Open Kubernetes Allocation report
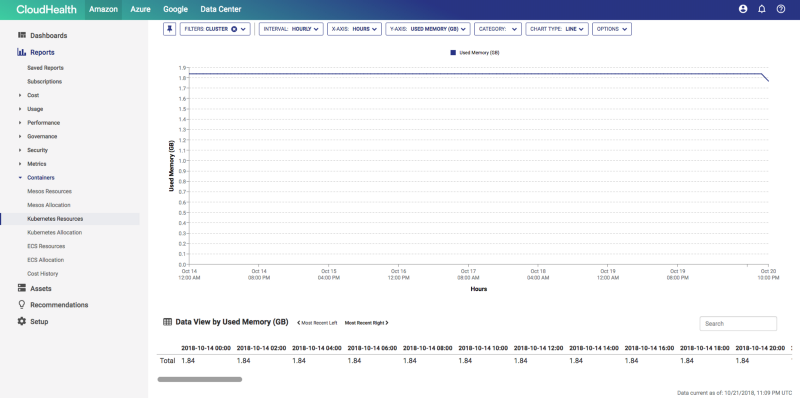Image resolution: width=800 pixels, height=398 pixels. (x=55, y=233)
